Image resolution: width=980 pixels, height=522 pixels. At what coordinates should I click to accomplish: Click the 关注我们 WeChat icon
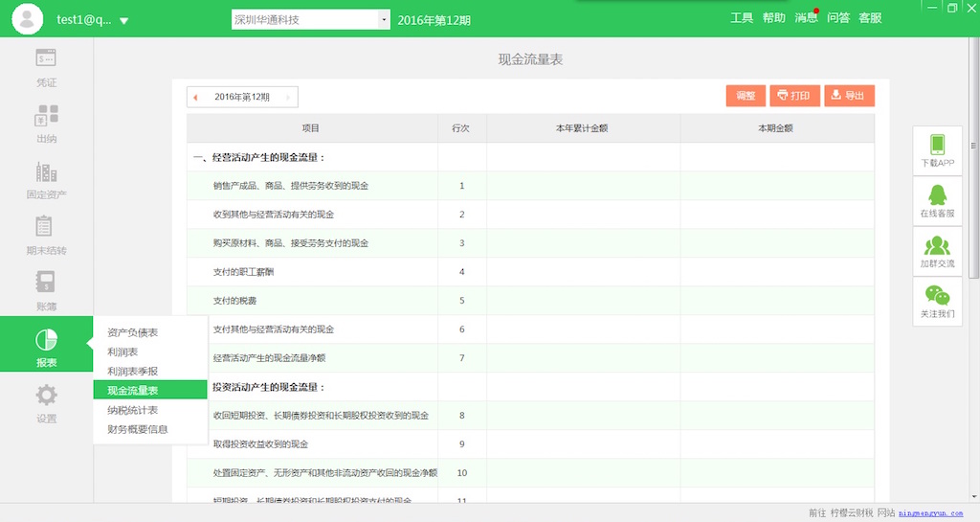(x=937, y=296)
